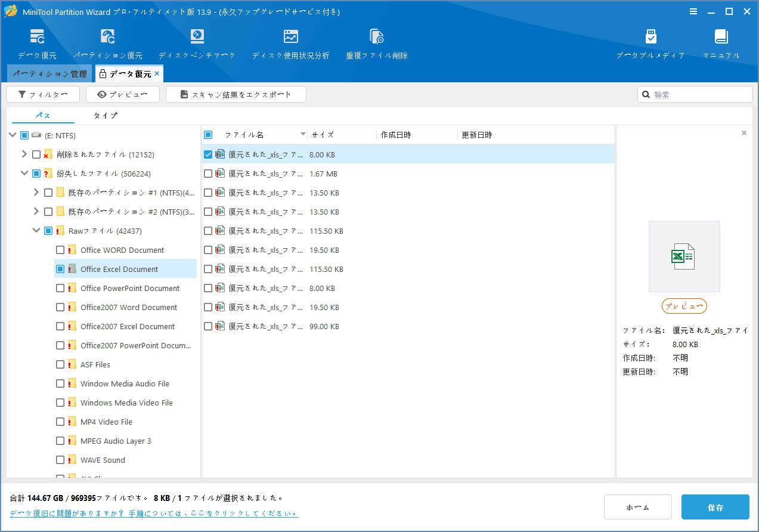This screenshot has height=532, width=759.
Task: Close the データ復元 tab
Action: click(x=157, y=73)
